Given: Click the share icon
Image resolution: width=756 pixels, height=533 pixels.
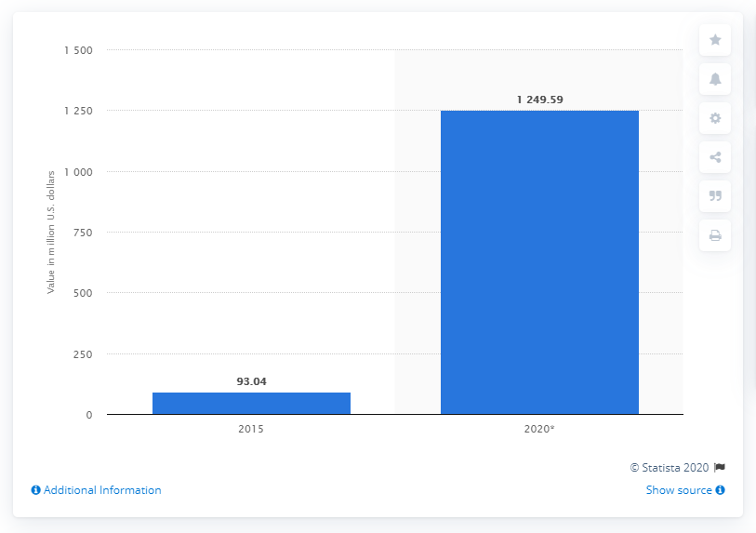Looking at the screenshot, I should coord(715,157).
